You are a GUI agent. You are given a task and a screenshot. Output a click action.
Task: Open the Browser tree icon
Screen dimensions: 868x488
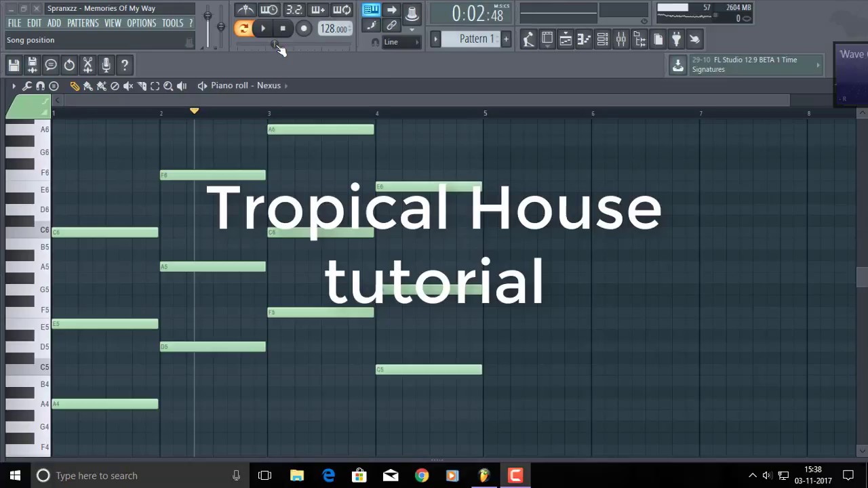coord(639,39)
